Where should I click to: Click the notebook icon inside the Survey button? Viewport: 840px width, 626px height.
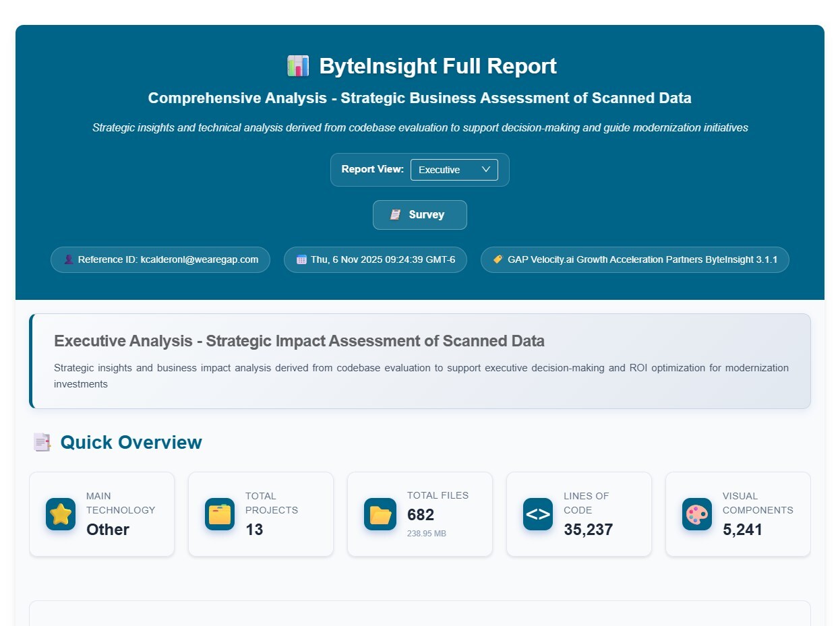pos(396,214)
